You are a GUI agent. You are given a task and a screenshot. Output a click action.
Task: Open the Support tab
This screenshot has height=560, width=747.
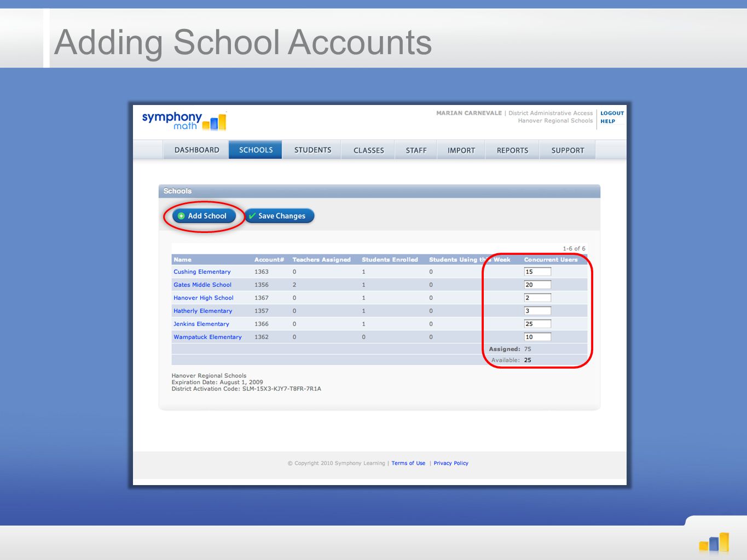[x=568, y=150]
